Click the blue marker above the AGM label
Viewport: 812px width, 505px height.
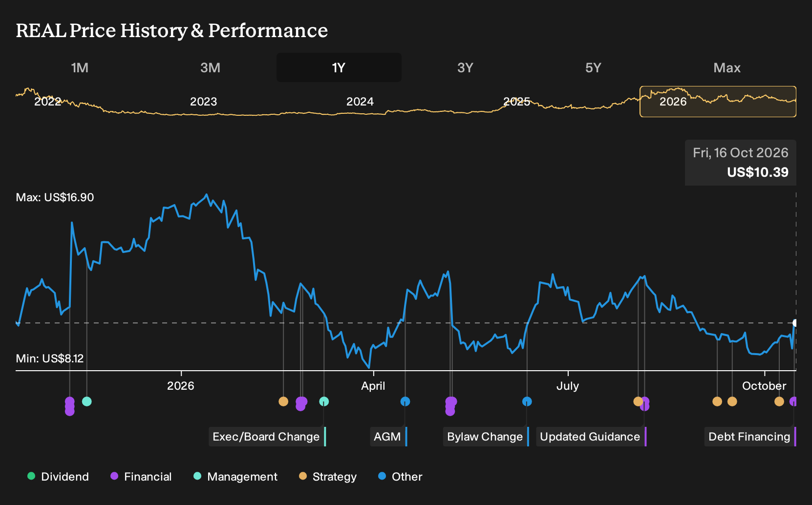(x=405, y=401)
